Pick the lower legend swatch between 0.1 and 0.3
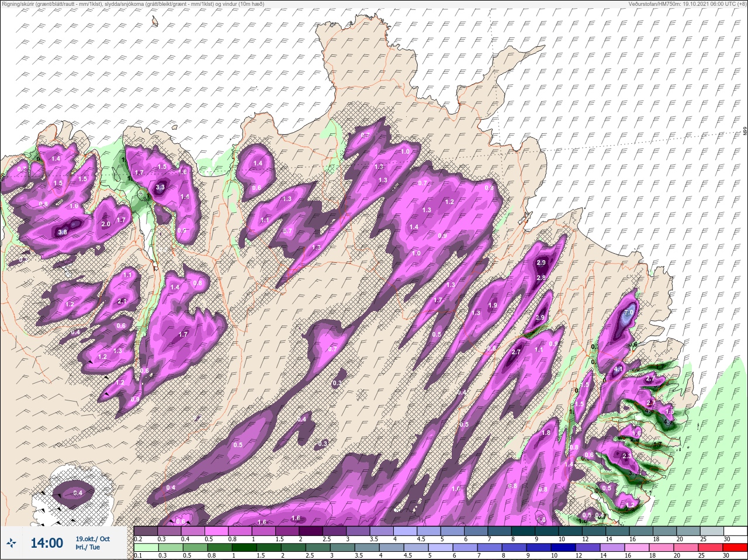Viewport: 748px width, 560px height. coord(146,548)
